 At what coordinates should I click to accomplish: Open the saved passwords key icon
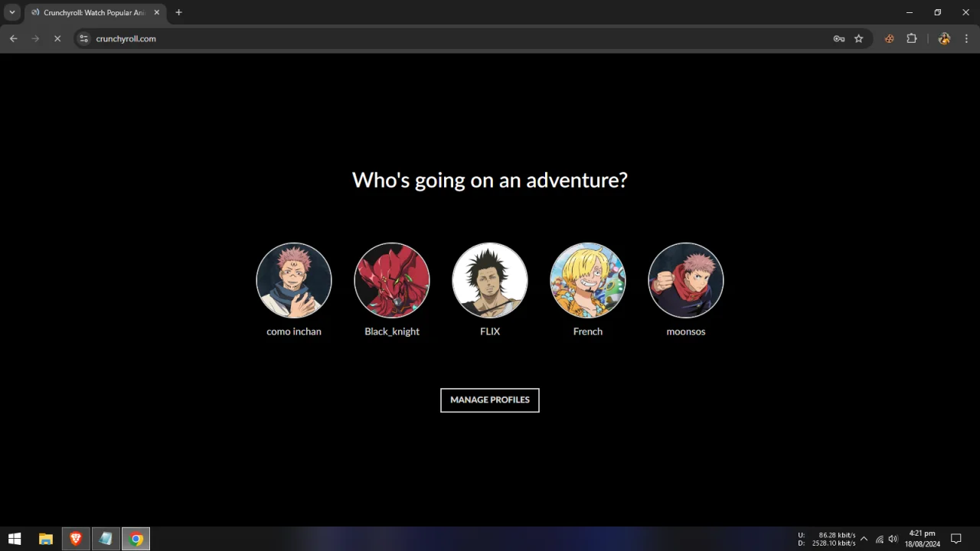pos(839,38)
